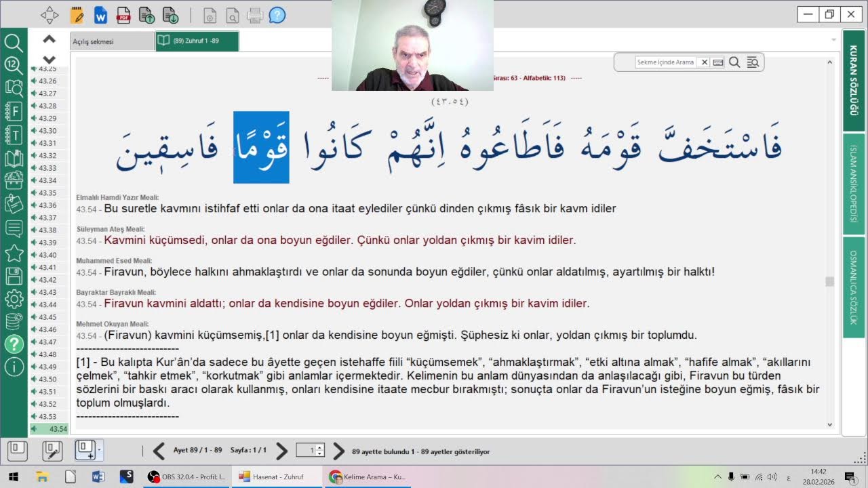868x488 pixels.
Task: Open the basket sidebar icon
Action: (14, 181)
